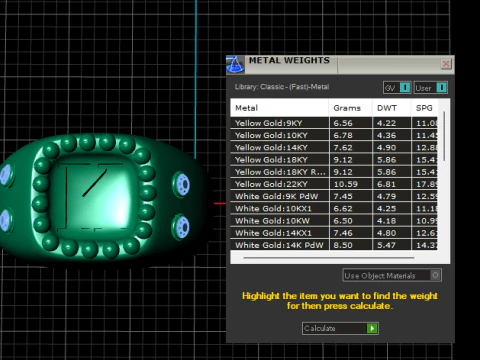
Task: Click DWT value 4.25
Action: point(387,209)
